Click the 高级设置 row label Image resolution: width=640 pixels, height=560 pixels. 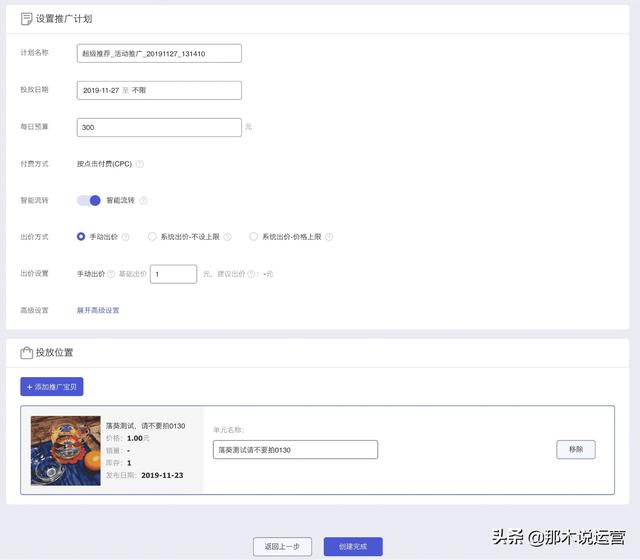click(35, 311)
